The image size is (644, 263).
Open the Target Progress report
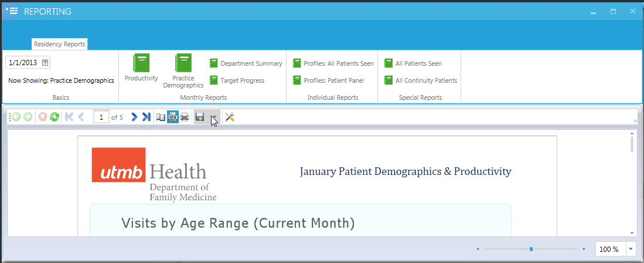237,80
